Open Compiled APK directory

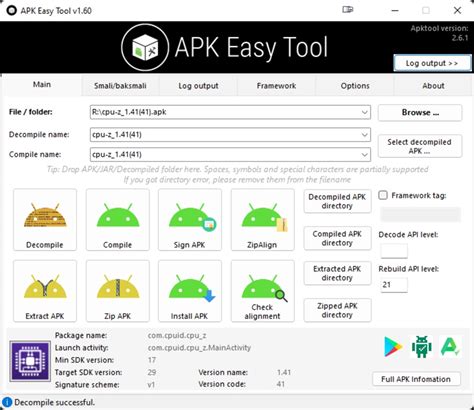pos(337,238)
